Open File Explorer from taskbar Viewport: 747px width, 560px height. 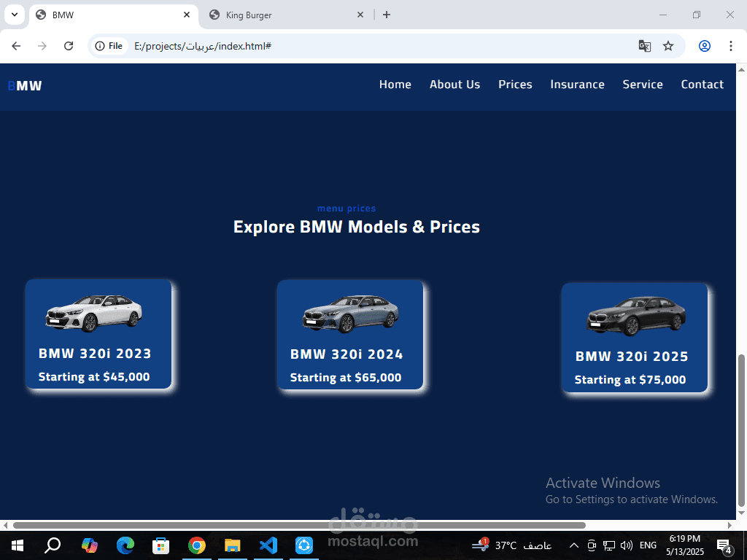coord(233,545)
